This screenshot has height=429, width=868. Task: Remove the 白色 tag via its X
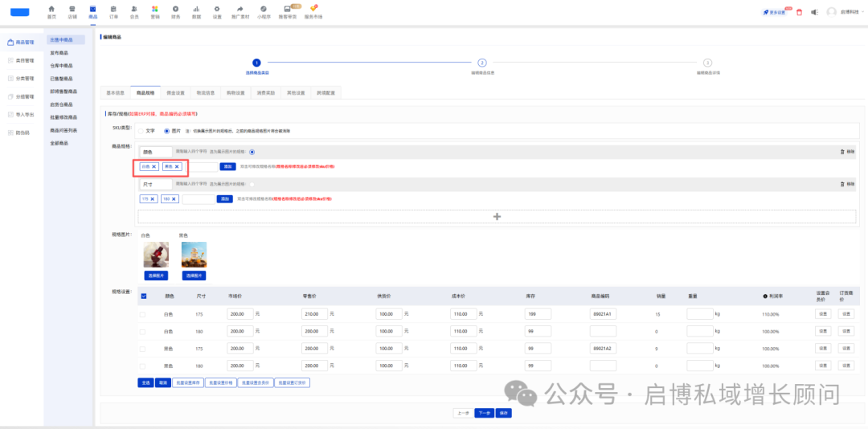click(154, 166)
